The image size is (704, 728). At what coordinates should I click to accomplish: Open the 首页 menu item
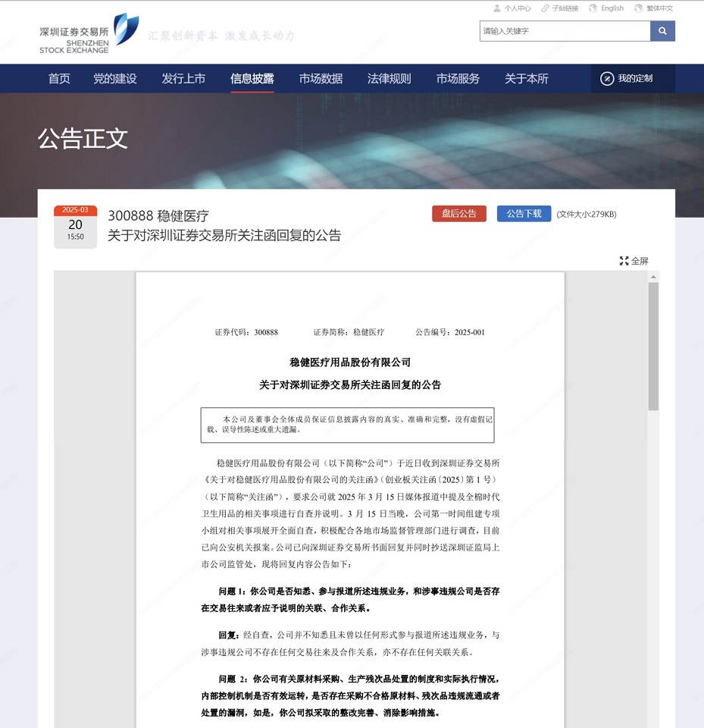click(x=58, y=78)
